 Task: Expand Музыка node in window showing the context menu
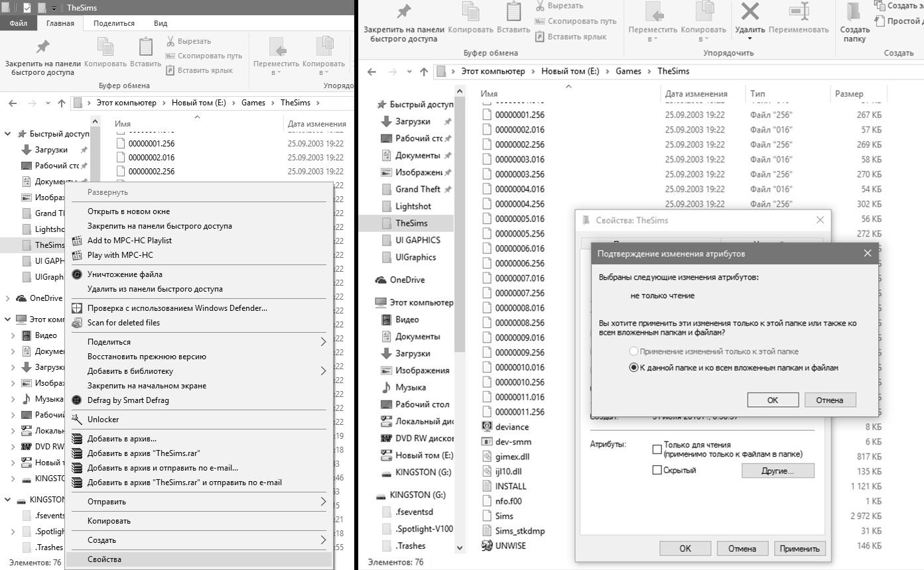coord(13,399)
